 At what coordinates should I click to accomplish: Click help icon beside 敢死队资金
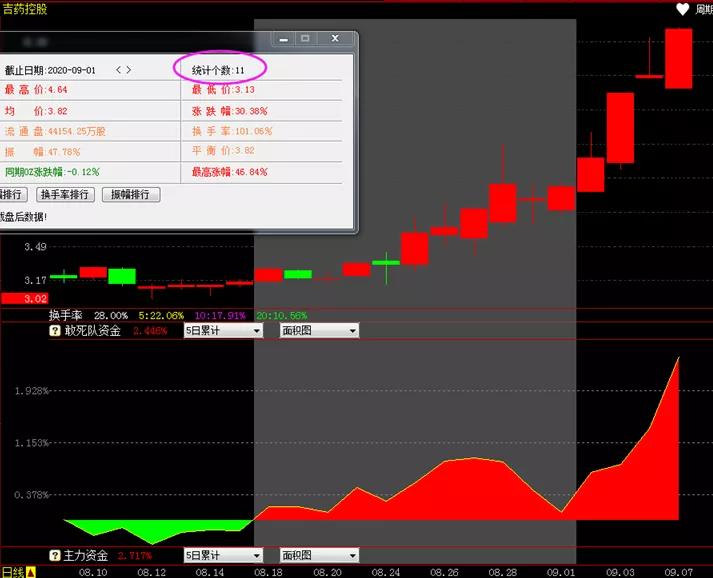(55, 331)
